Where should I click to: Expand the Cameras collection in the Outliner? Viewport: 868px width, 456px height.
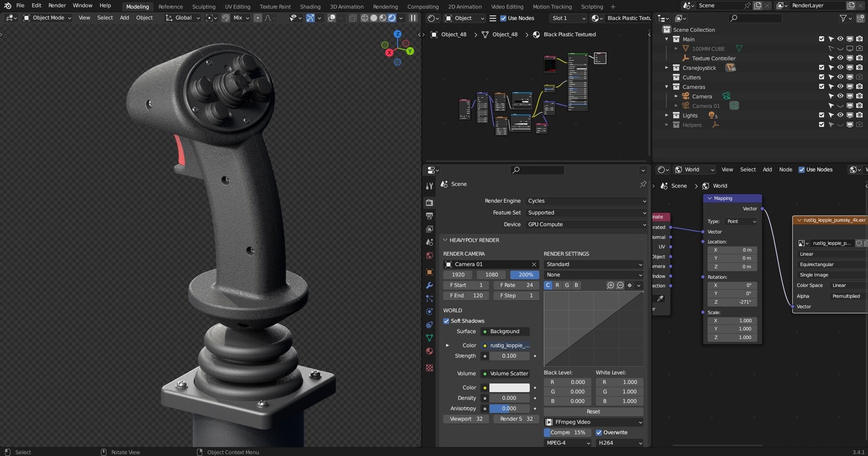click(667, 87)
